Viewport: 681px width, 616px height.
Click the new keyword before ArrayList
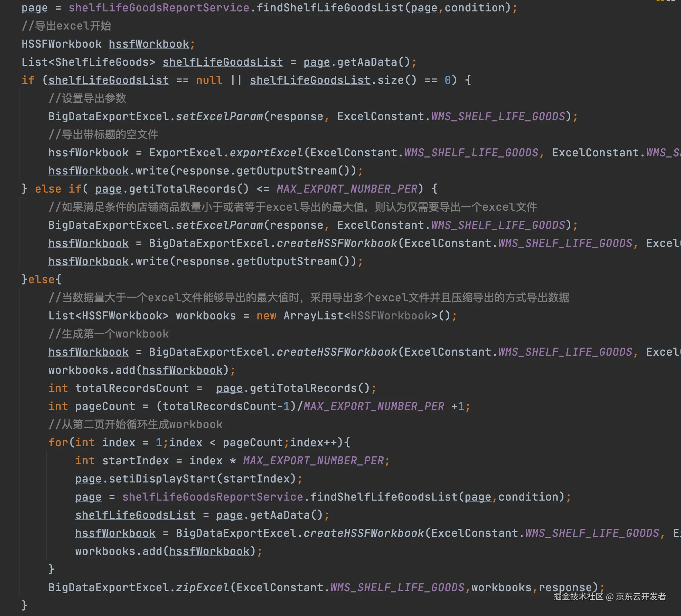266,316
